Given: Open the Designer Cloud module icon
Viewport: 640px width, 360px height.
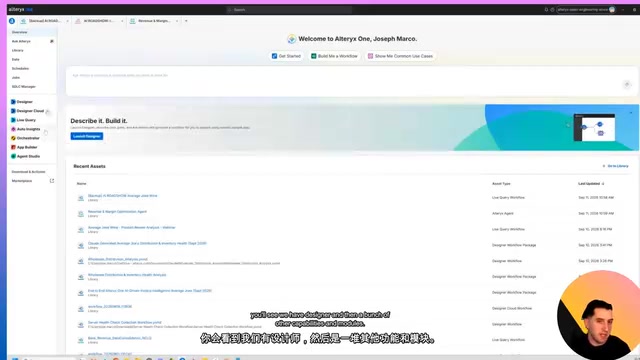Looking at the screenshot, I should point(13,111).
